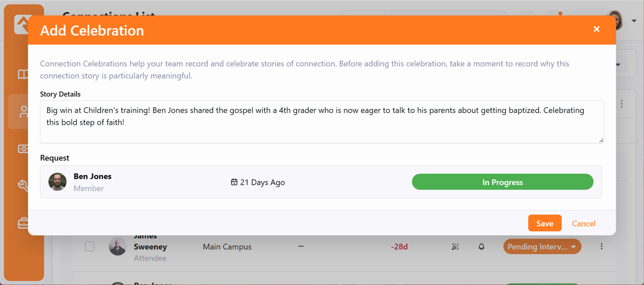This screenshot has height=285, width=644.
Task: Click the party popper celebration icon
Action: coord(455,247)
